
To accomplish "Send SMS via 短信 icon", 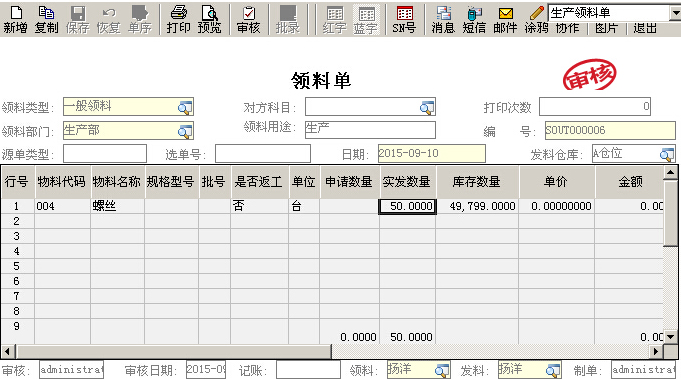I will click(x=474, y=20).
